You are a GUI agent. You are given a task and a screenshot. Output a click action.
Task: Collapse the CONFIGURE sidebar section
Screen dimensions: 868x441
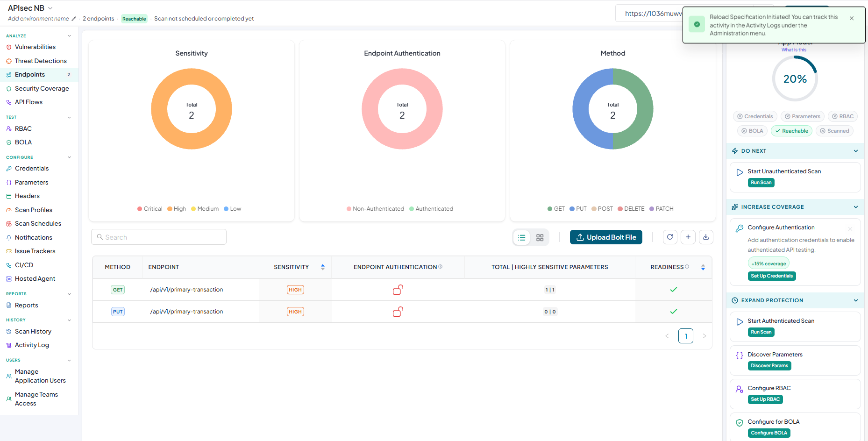69,157
